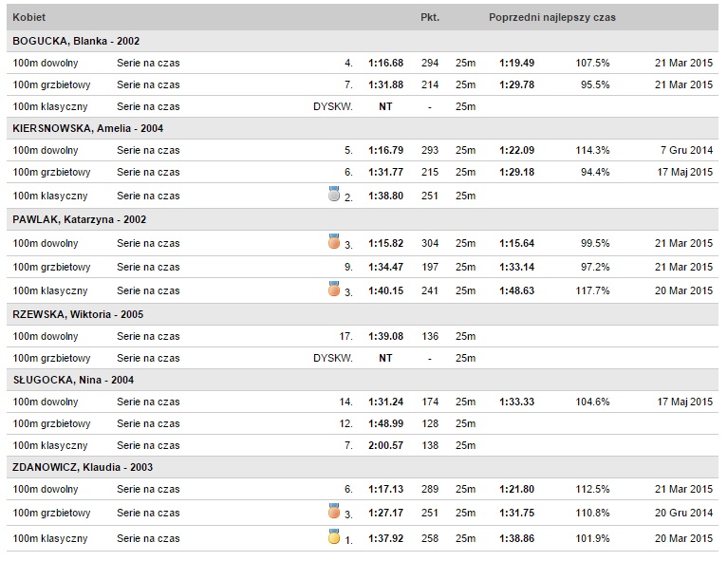
Task: Open swimmer BOGUCKA, Blanka - 2002 header
Action: point(76,41)
